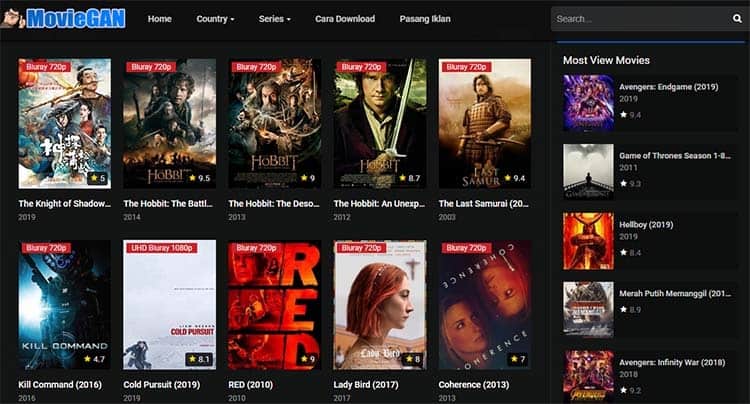Click the 4.7 star rating on Kill Command
The height and width of the screenshot is (404, 750).
95,359
